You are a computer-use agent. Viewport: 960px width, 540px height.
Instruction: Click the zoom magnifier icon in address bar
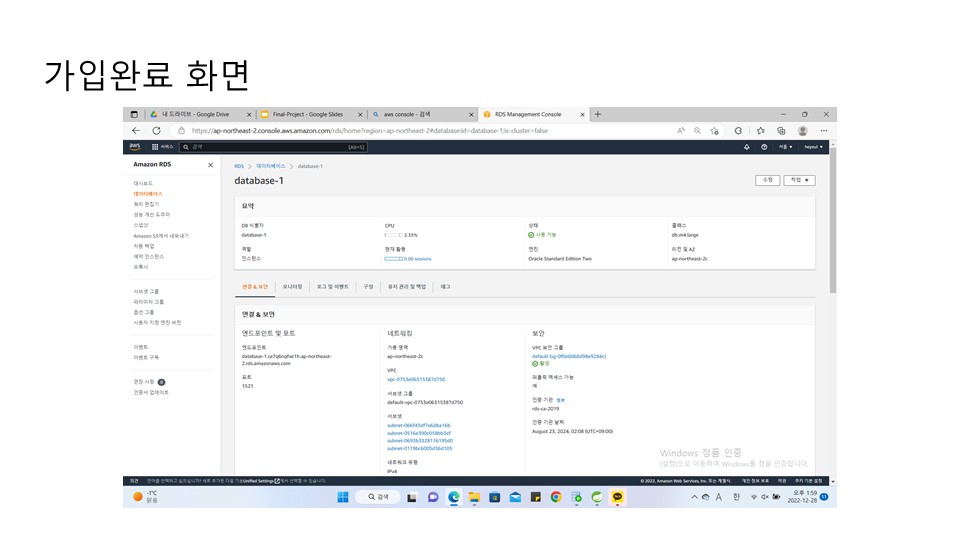697,130
